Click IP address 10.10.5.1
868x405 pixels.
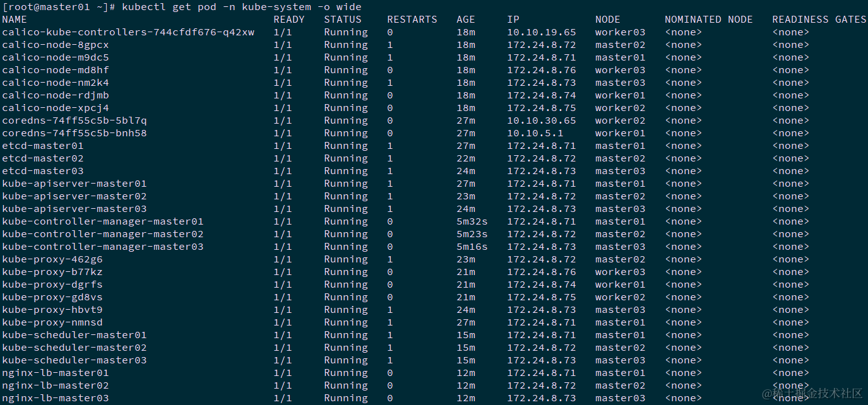point(535,133)
